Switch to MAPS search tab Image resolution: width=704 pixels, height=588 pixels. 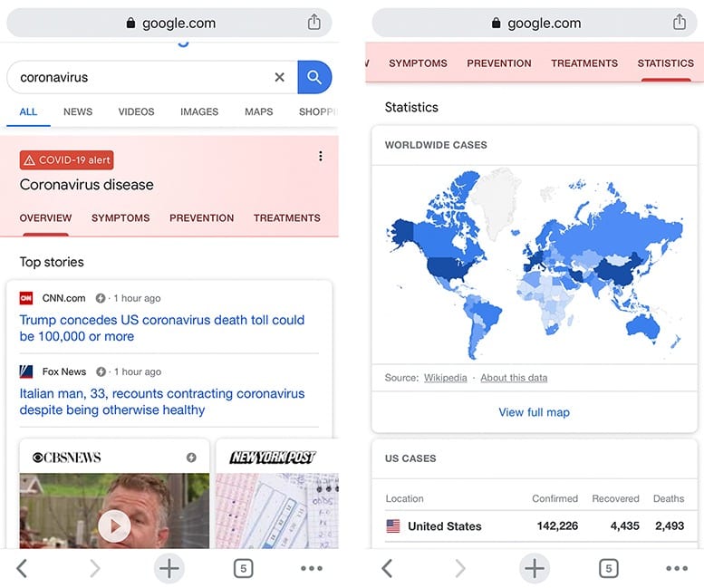(258, 111)
